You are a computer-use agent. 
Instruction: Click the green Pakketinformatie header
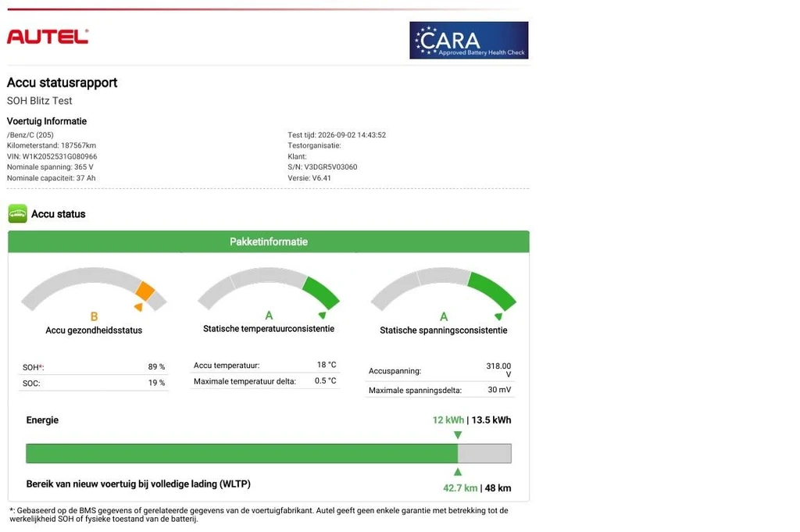click(269, 241)
